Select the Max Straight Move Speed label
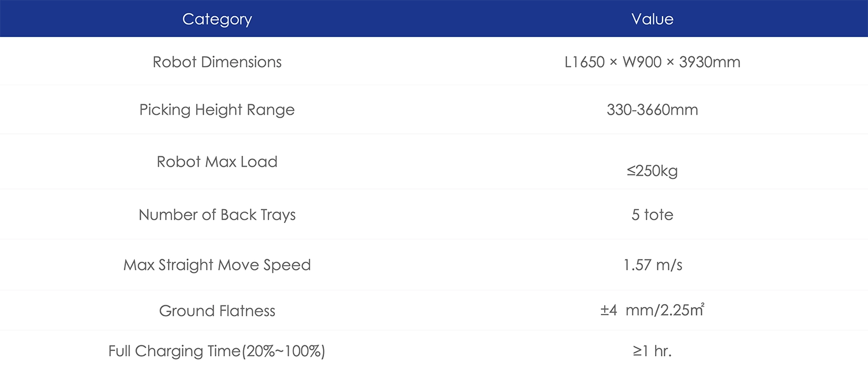This screenshot has height=369, width=868. coord(217,265)
